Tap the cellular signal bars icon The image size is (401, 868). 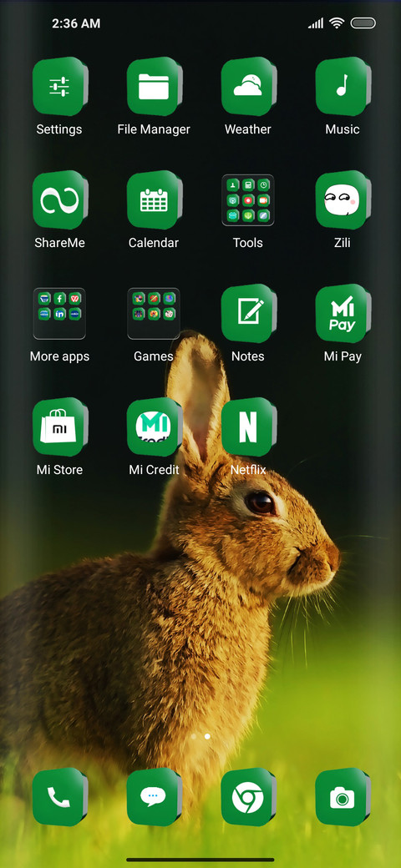point(316,23)
